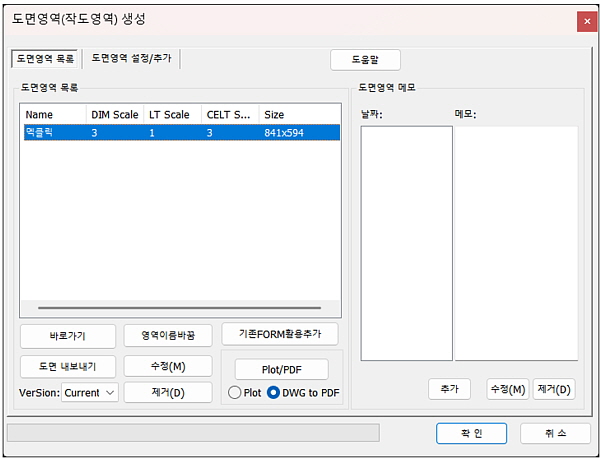Click the horizontal scrollbar under the list
The height and width of the screenshot is (458, 600).
[x=180, y=308]
